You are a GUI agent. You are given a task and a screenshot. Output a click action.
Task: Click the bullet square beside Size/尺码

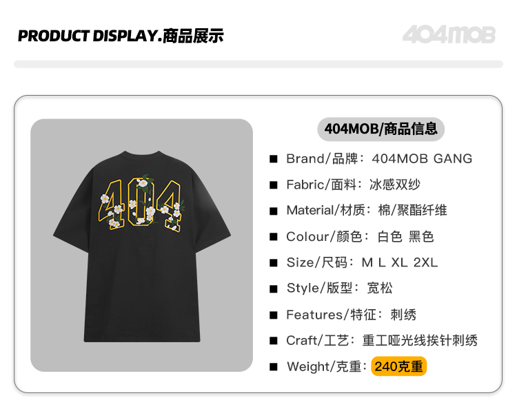pyautogui.click(x=274, y=263)
